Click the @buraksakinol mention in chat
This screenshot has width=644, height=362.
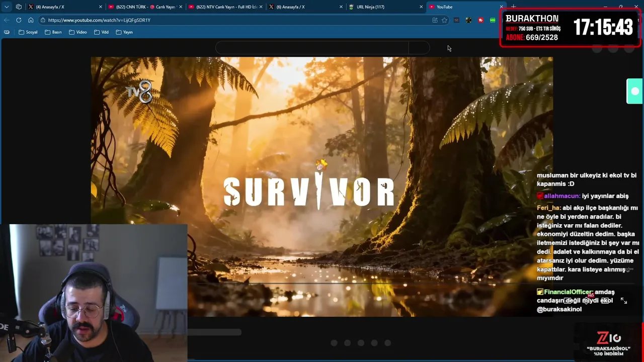[559, 309]
